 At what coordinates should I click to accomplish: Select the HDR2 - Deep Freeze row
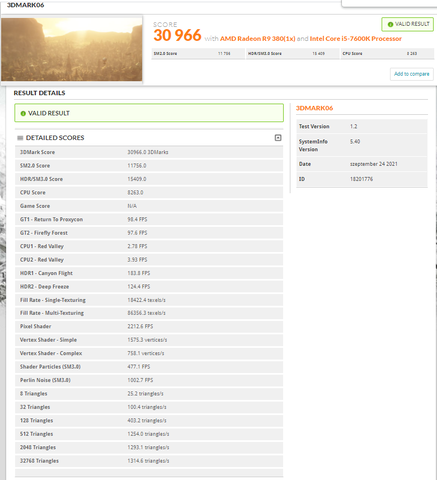point(149,287)
